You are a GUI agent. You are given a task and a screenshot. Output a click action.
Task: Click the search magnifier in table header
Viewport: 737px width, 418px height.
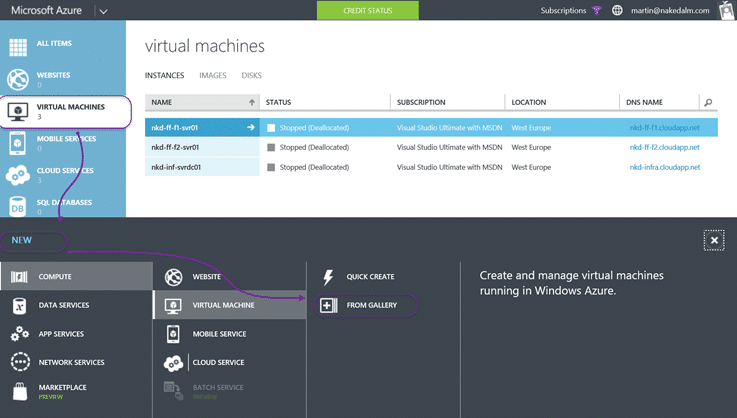click(708, 102)
